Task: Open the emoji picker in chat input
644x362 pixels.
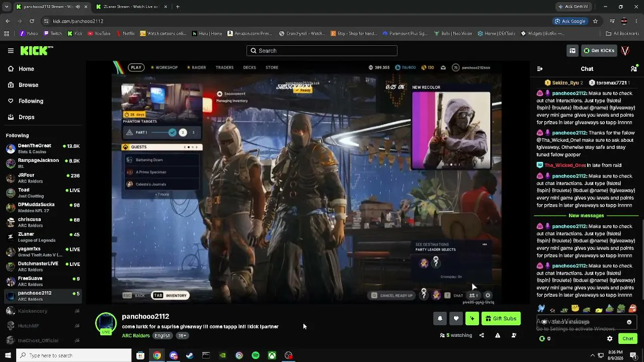Action: (x=629, y=322)
